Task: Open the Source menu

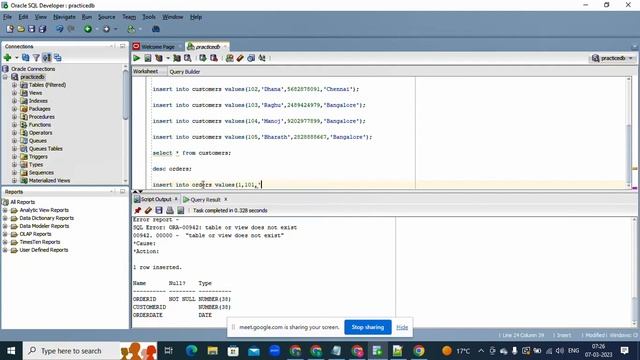Action: pos(107,17)
